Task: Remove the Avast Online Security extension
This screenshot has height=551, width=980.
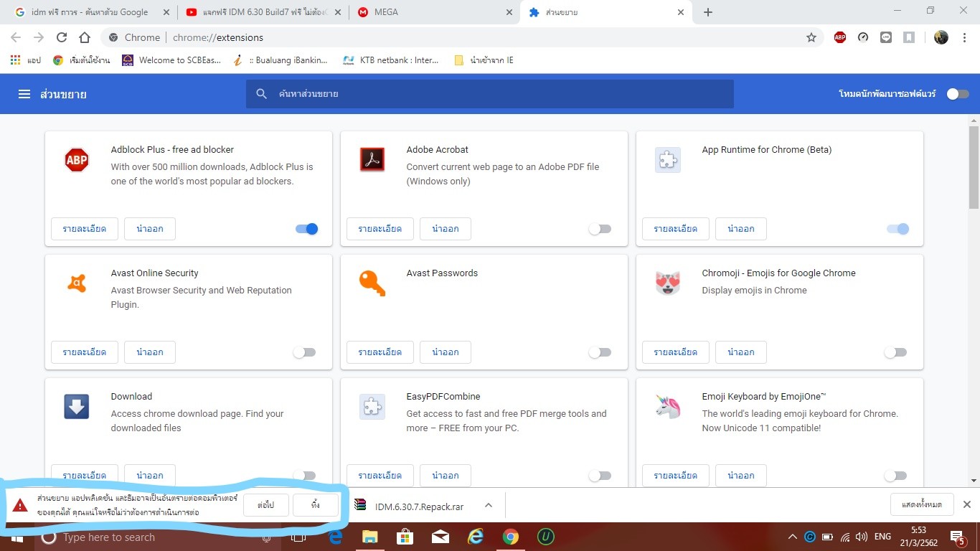Action: [x=149, y=352]
